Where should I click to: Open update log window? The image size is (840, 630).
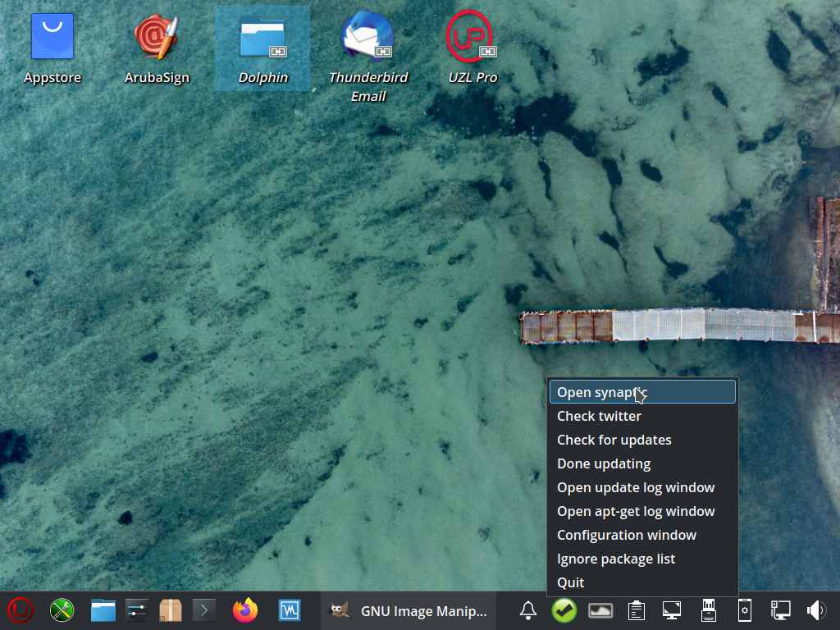[x=636, y=487]
